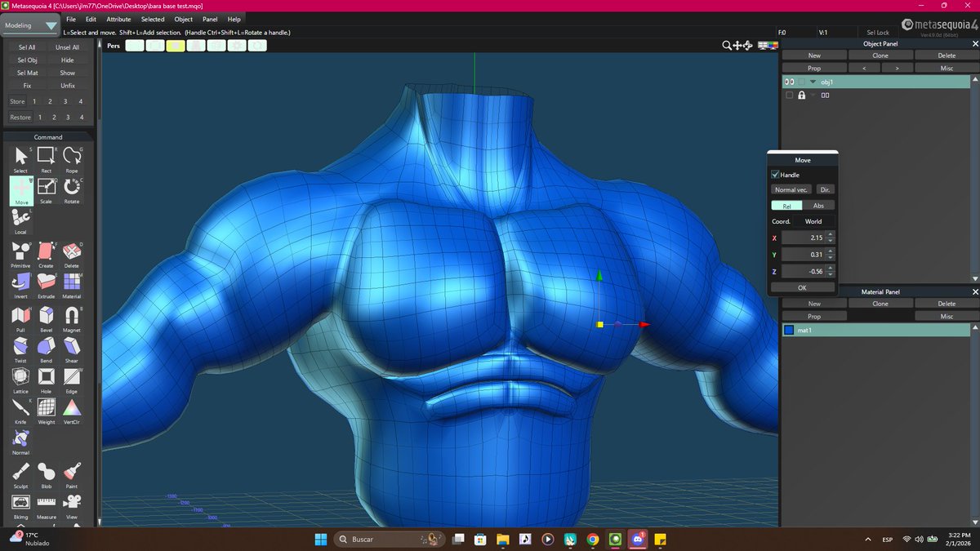Screen dimensions: 980x551
Task: Click Clone in the Object Panel
Action: click(x=880, y=56)
